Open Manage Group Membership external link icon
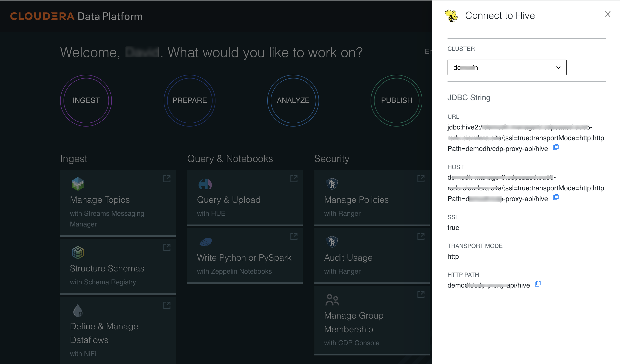620x364 pixels. (421, 294)
